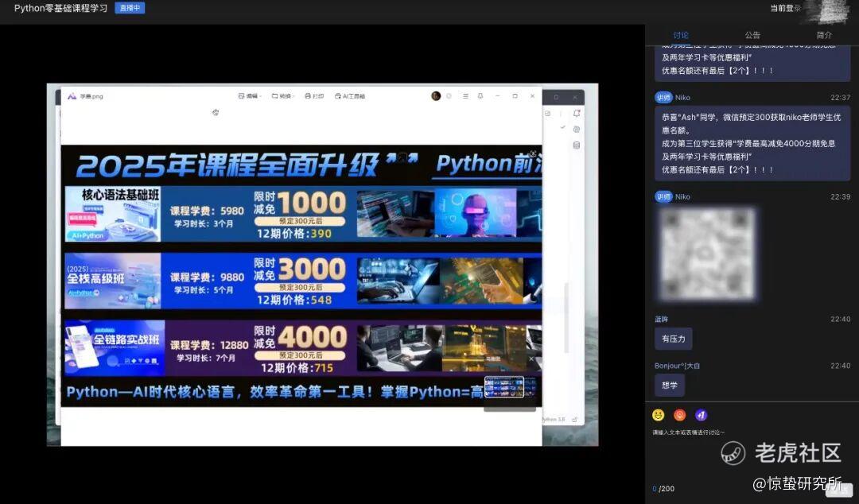The height and width of the screenshot is (504, 859).
Task: Open the 转换 dropdown in the image viewer
Action: click(x=282, y=96)
